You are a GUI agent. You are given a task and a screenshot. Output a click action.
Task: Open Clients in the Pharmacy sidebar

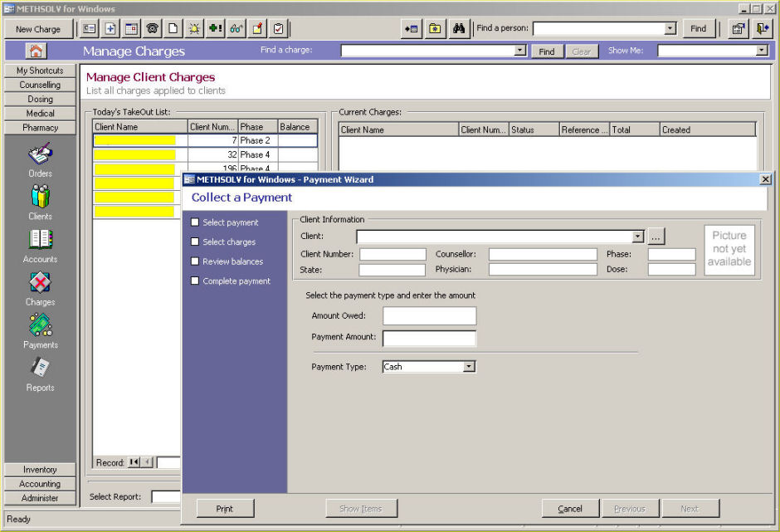[41, 203]
